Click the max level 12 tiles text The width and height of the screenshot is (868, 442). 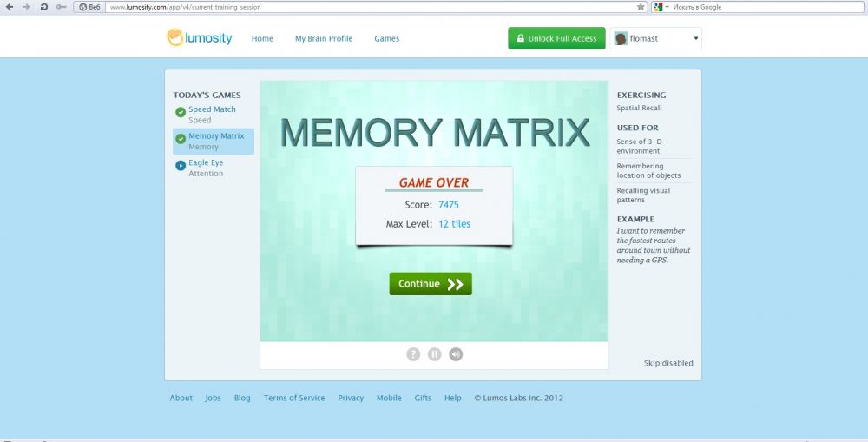pyautogui.click(x=454, y=224)
